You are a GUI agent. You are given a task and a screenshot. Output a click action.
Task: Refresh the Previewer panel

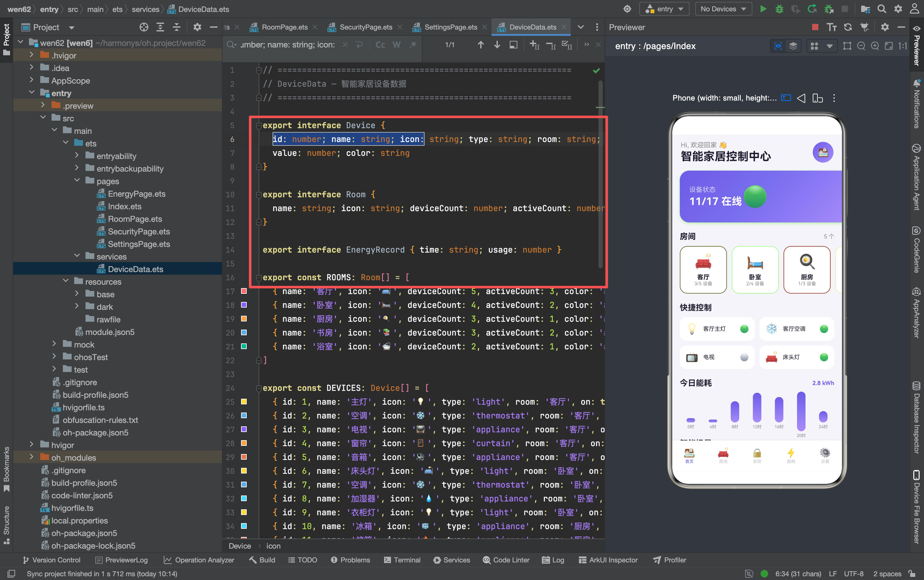pyautogui.click(x=848, y=27)
